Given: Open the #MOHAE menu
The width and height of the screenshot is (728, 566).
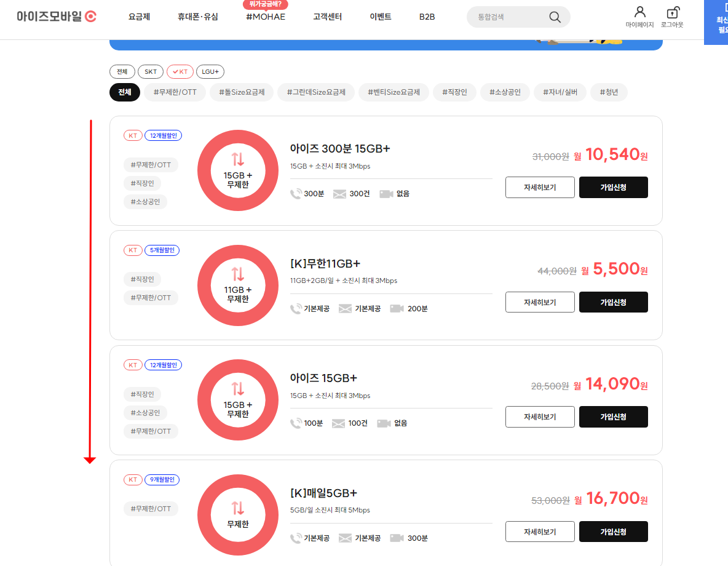Looking at the screenshot, I should (266, 17).
